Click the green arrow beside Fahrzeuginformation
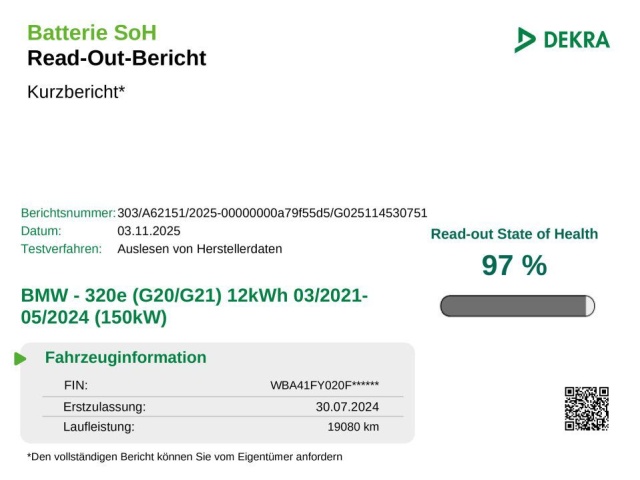The image size is (640, 480). pyautogui.click(x=20, y=358)
